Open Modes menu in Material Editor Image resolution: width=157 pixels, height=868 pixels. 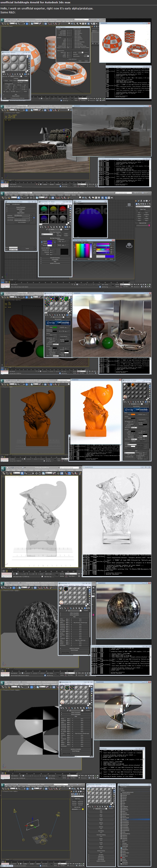41,204
